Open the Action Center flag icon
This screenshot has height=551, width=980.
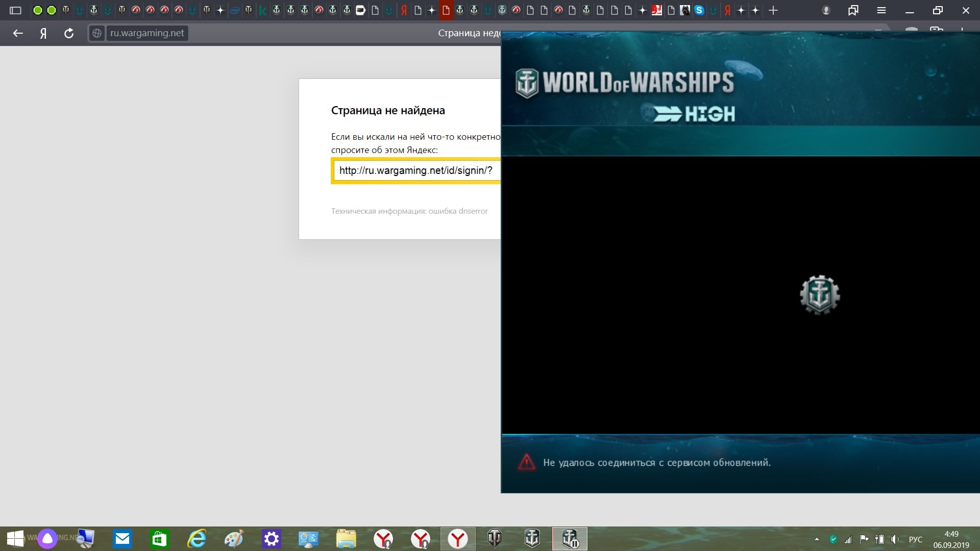tap(864, 539)
